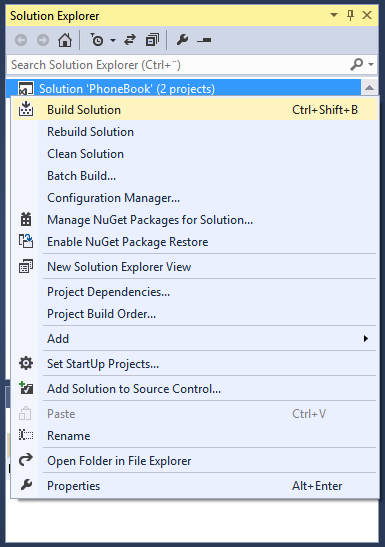Click Add Solution to Source Control
Screen dimensions: 385x547
(x=195, y=389)
